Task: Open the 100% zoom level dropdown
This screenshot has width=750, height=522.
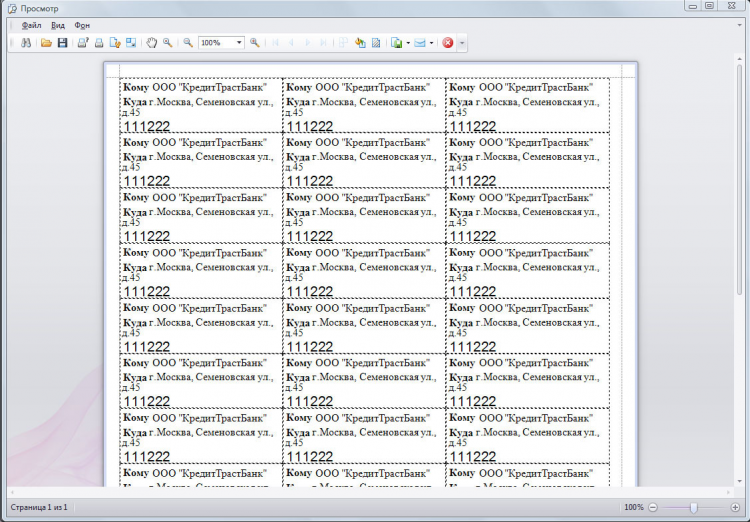Action: click(x=239, y=43)
